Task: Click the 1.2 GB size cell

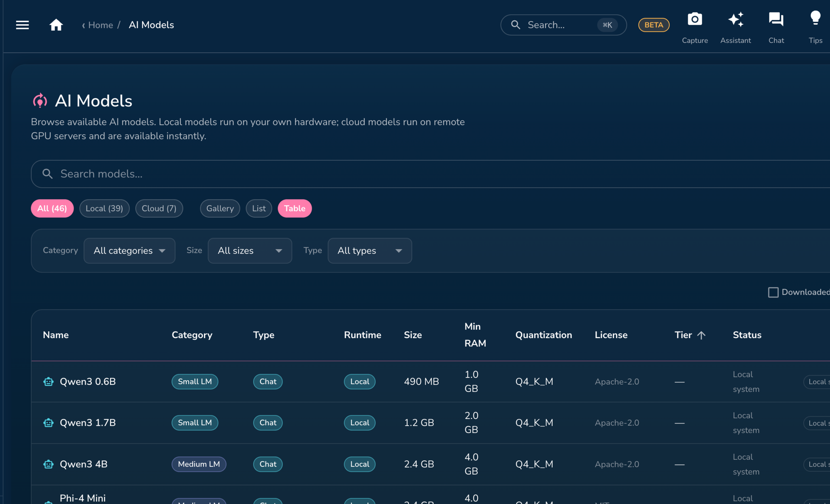Action: coord(419,423)
